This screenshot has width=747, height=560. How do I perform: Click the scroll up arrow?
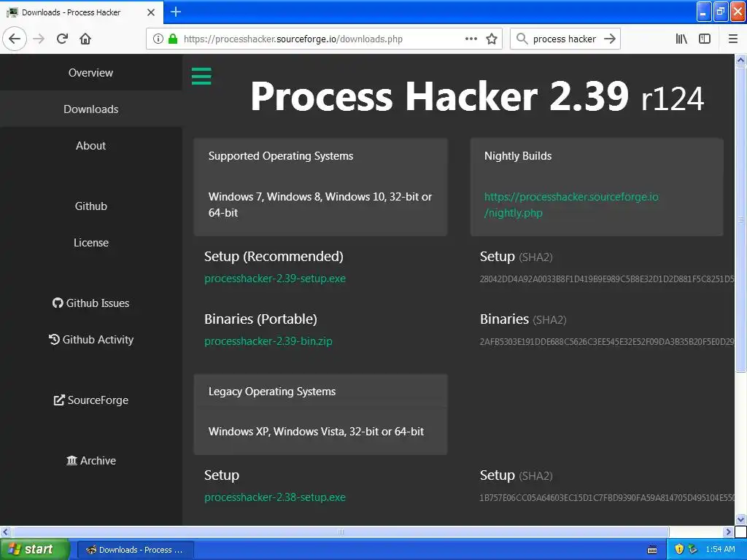[x=740, y=60]
